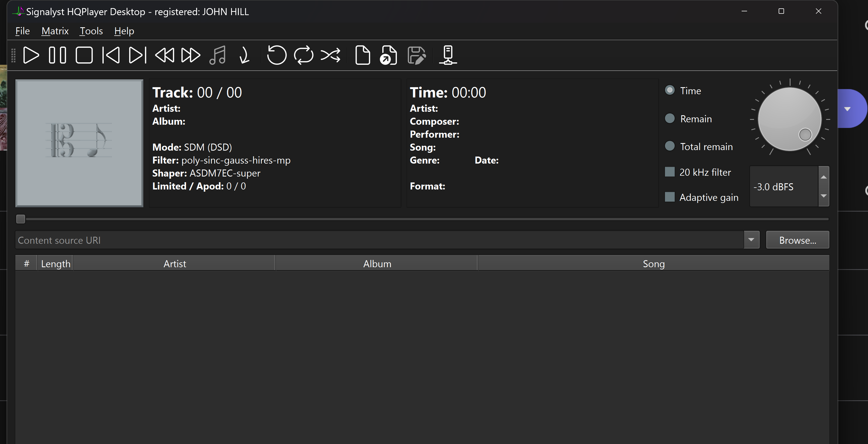868x444 pixels.
Task: Click the purple dropdown arrow behind window
Action: point(847,109)
